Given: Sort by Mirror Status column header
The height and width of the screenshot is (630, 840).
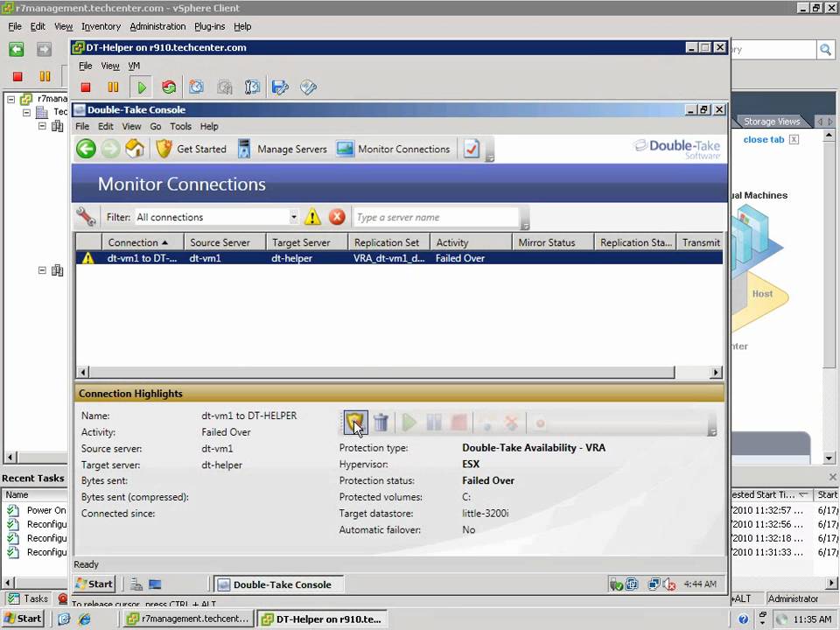Looking at the screenshot, I should (553, 242).
